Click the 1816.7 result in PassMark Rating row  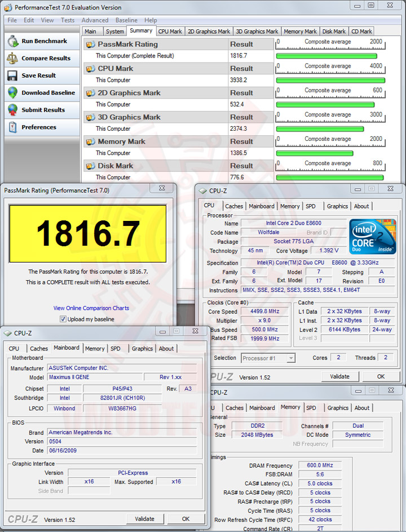coord(239,56)
